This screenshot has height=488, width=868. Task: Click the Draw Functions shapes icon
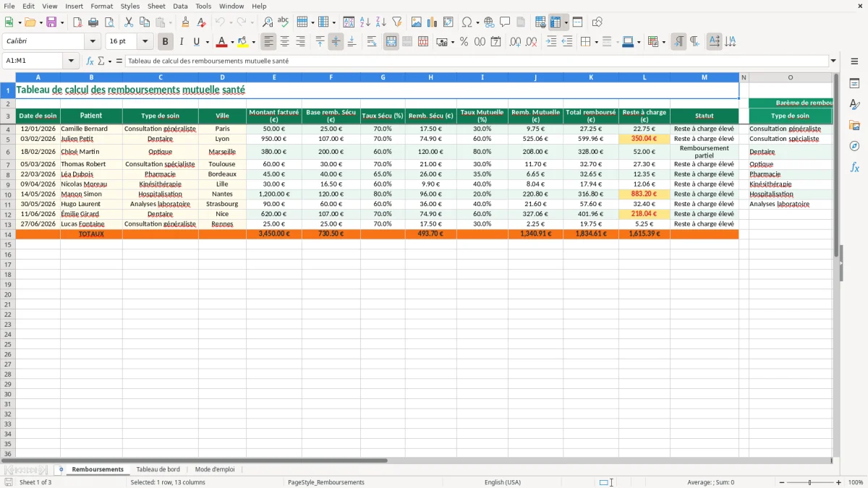click(x=597, y=22)
